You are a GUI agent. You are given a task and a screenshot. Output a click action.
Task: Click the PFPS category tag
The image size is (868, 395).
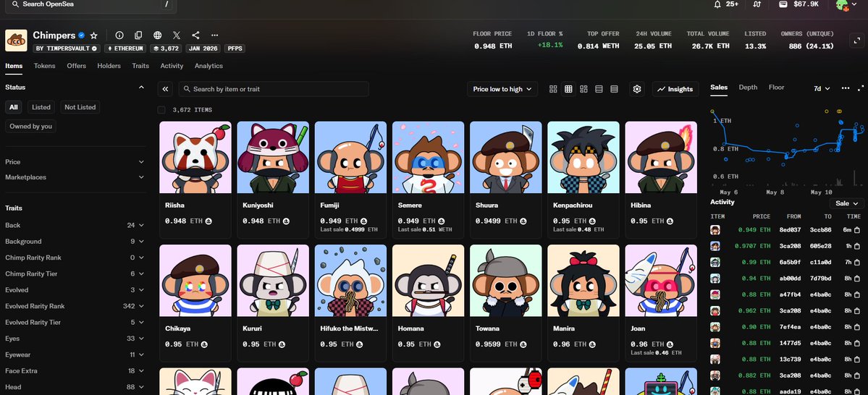[x=234, y=48]
